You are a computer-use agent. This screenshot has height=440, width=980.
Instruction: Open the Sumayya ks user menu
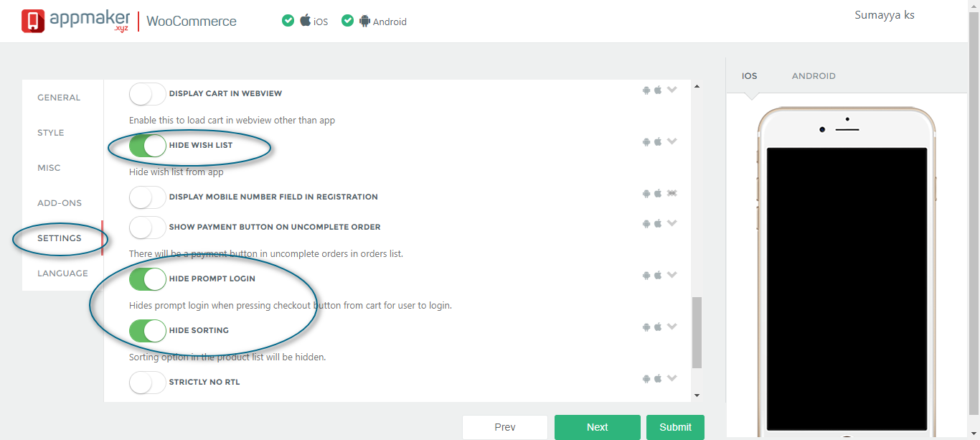pos(885,15)
